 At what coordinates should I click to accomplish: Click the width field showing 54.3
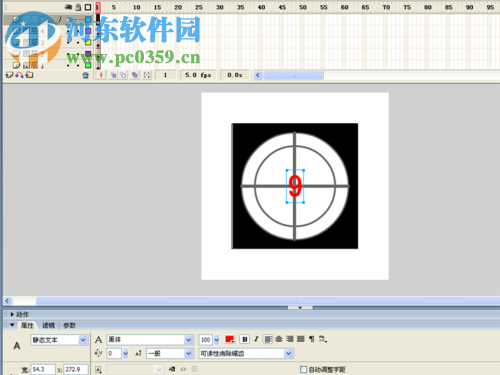(x=43, y=369)
